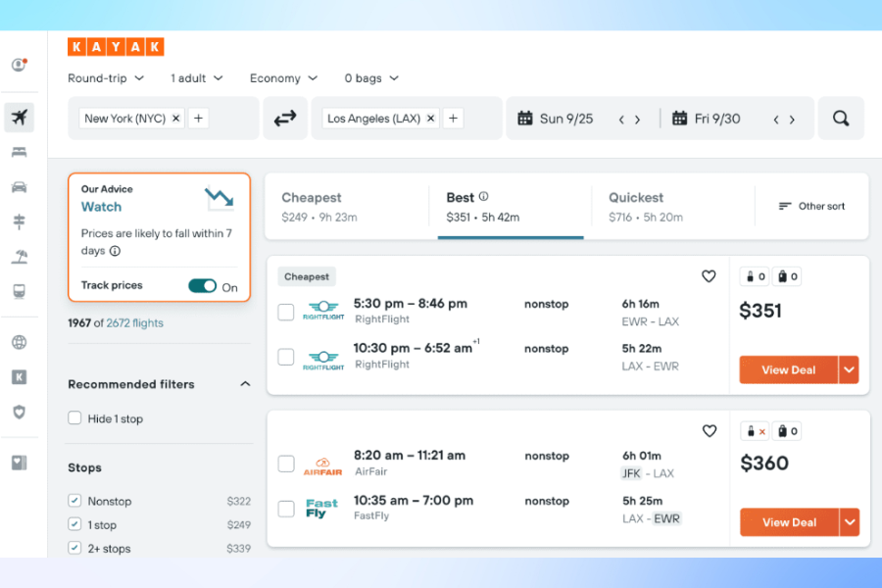The height and width of the screenshot is (588, 882).
Task: Select the 10:30 pm RightFlight return checkbox
Action: (x=286, y=357)
